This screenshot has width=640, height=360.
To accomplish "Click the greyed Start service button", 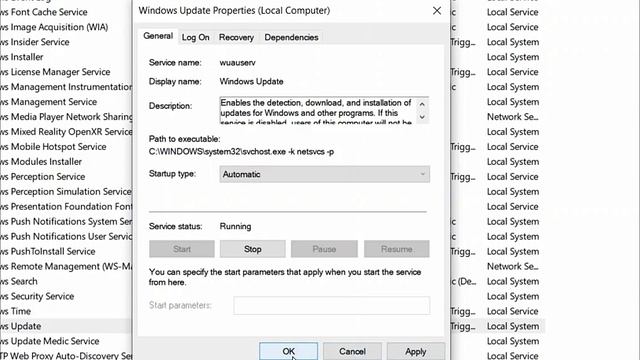I will pos(182,249).
